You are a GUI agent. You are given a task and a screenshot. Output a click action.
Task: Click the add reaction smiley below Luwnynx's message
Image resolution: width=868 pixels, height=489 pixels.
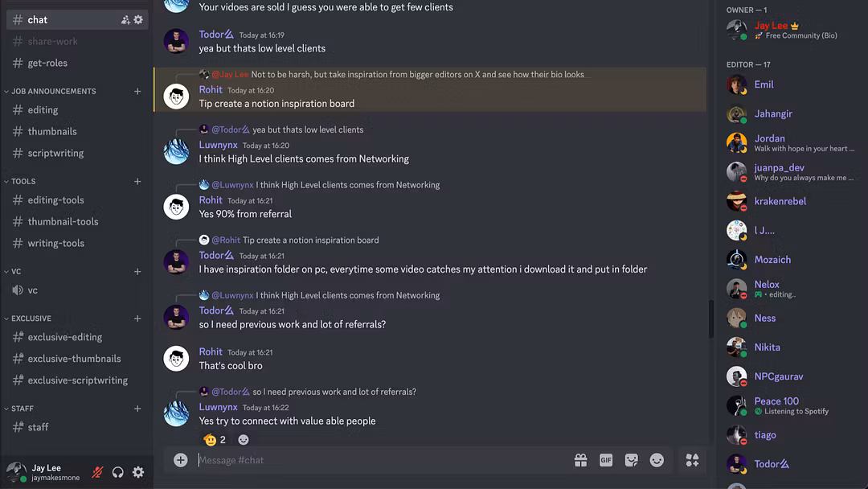(244, 440)
